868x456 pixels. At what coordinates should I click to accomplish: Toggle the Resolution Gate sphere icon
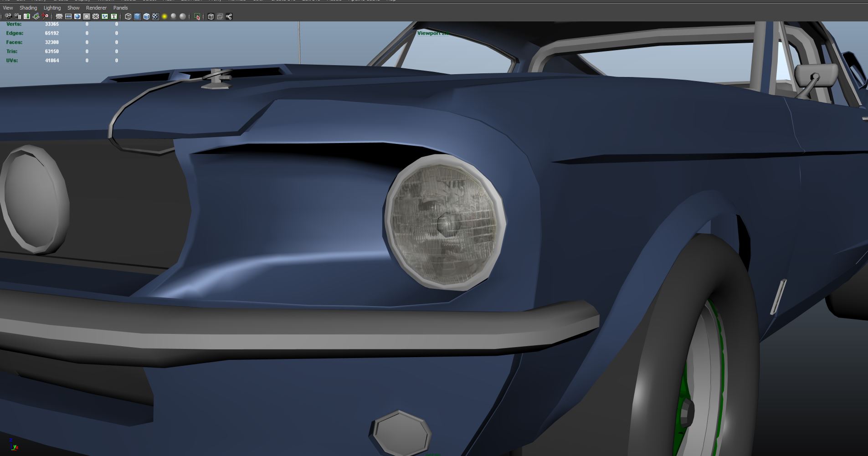click(x=77, y=16)
